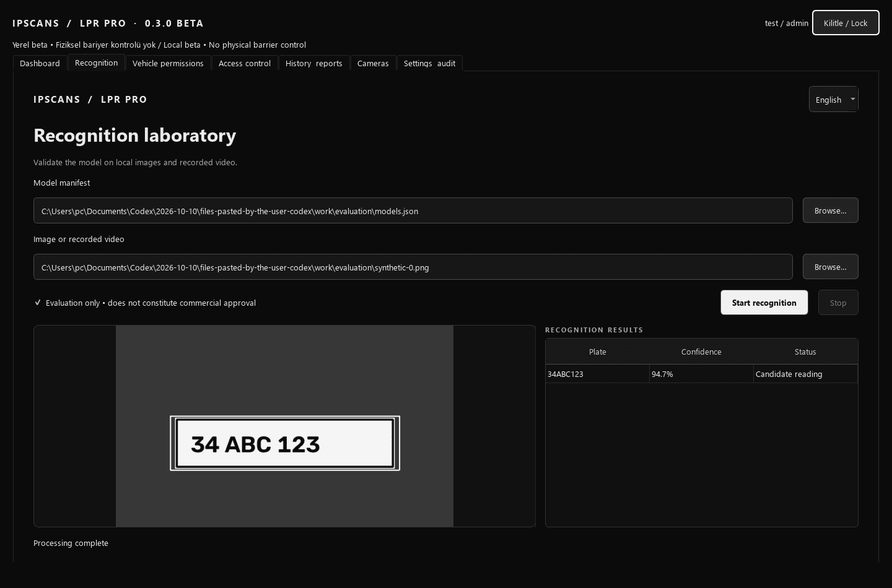Image resolution: width=892 pixels, height=588 pixels.
Task: Open the Vehicle permissions tab
Action: point(168,63)
